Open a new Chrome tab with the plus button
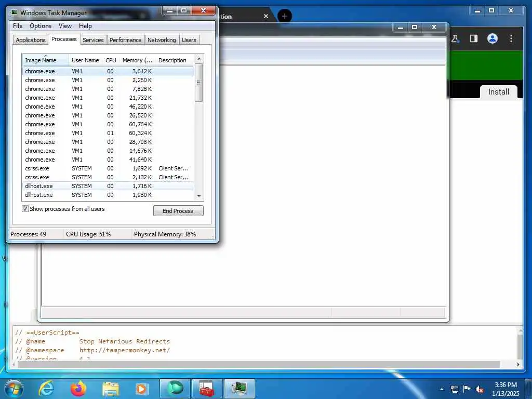 tap(285, 16)
